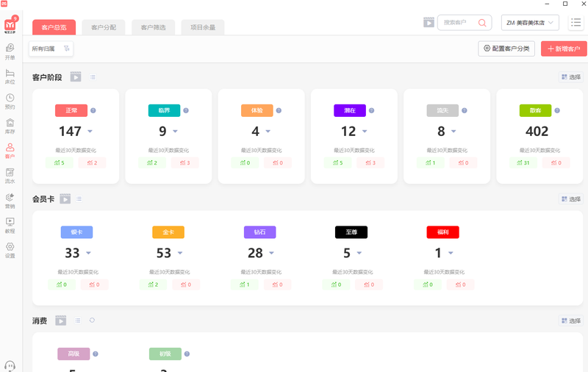This screenshot has height=372, width=588.
Task: Show help for the 初级 consumption tag
Action: (187, 354)
